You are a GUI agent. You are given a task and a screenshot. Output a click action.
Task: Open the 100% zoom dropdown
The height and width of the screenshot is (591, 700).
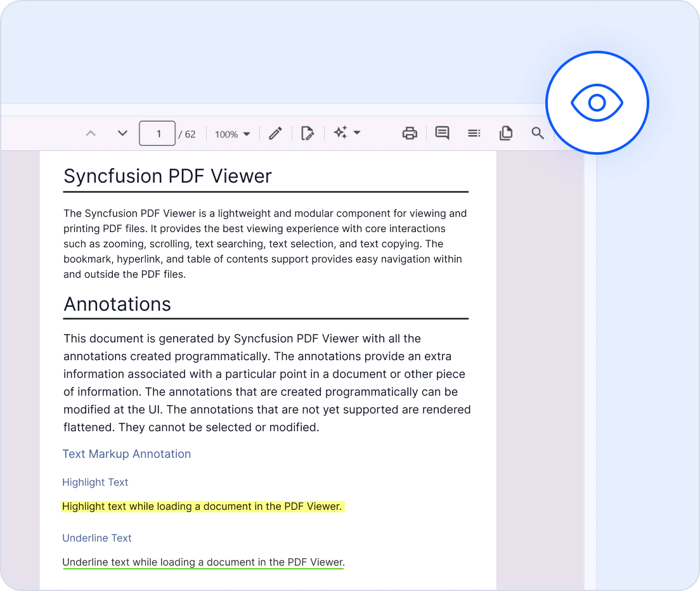point(233,134)
